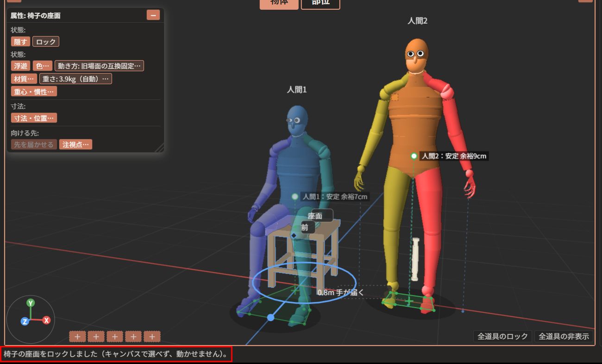Click the 椅子の座面をロックしました status message
602x364 pixels.
tap(116, 355)
